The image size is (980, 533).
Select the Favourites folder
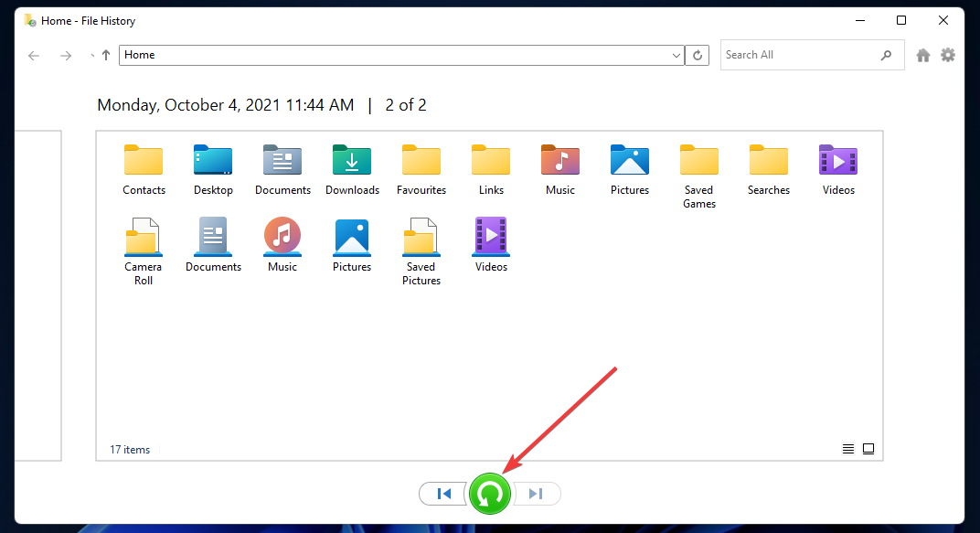click(421, 170)
